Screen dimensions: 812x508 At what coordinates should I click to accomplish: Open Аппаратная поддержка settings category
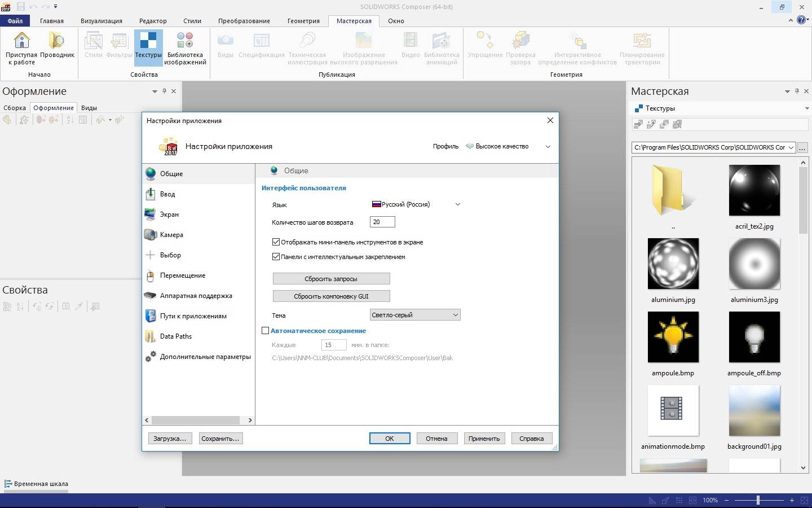[x=198, y=296]
